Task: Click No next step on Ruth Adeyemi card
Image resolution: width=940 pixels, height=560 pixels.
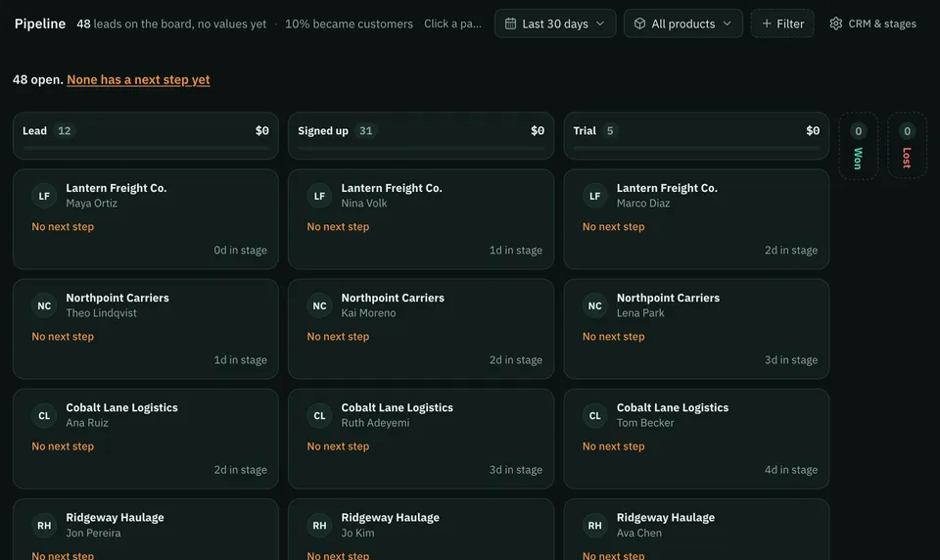Action: tap(338, 446)
